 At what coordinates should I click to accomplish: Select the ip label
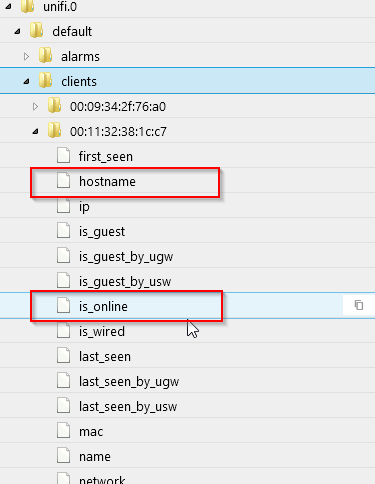click(84, 207)
